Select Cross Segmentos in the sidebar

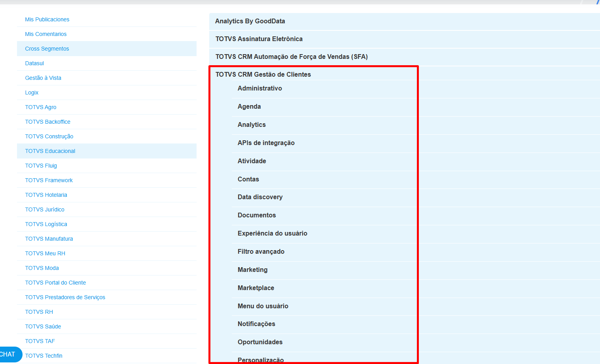click(x=47, y=49)
